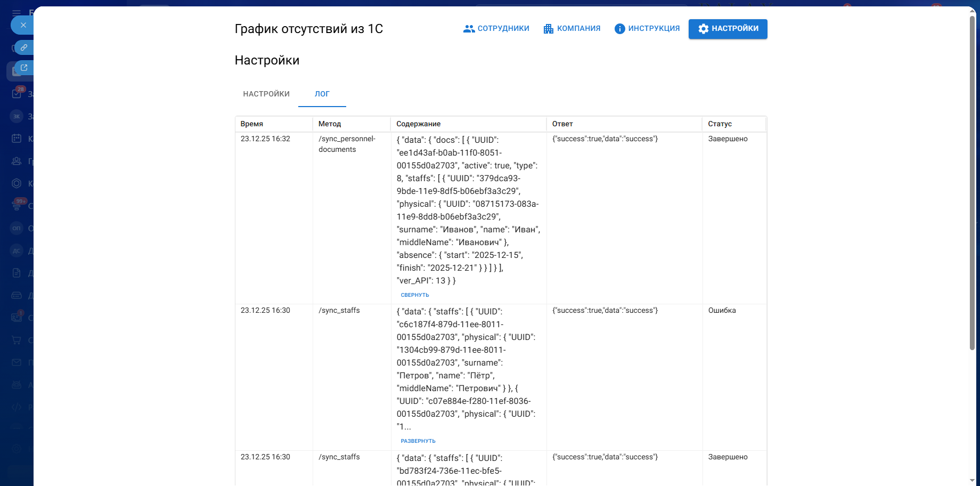Expand the second log entry with Развернуть
Image resolution: width=980 pixels, height=486 pixels.
(x=418, y=441)
